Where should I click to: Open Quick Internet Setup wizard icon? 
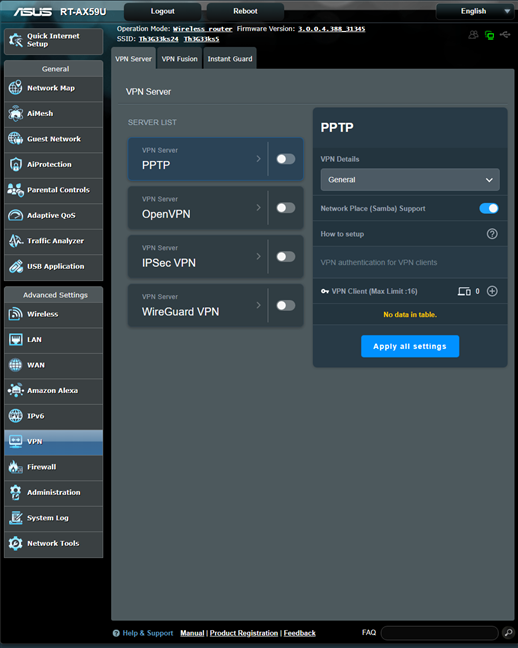pyautogui.click(x=15, y=40)
